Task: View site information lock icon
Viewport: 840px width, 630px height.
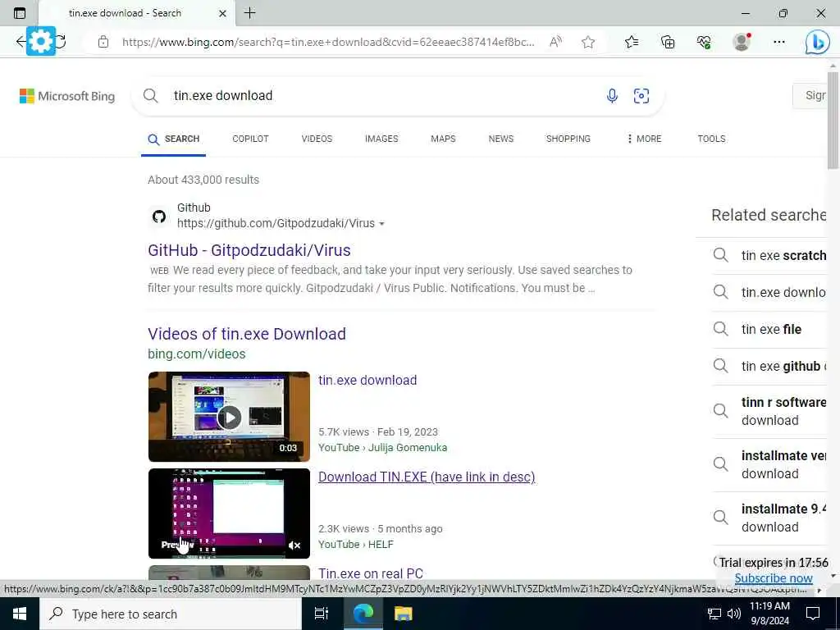Action: [103, 42]
